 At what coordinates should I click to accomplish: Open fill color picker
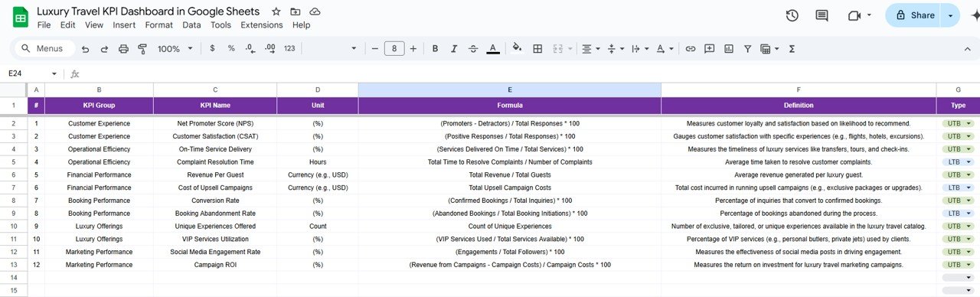(x=517, y=48)
